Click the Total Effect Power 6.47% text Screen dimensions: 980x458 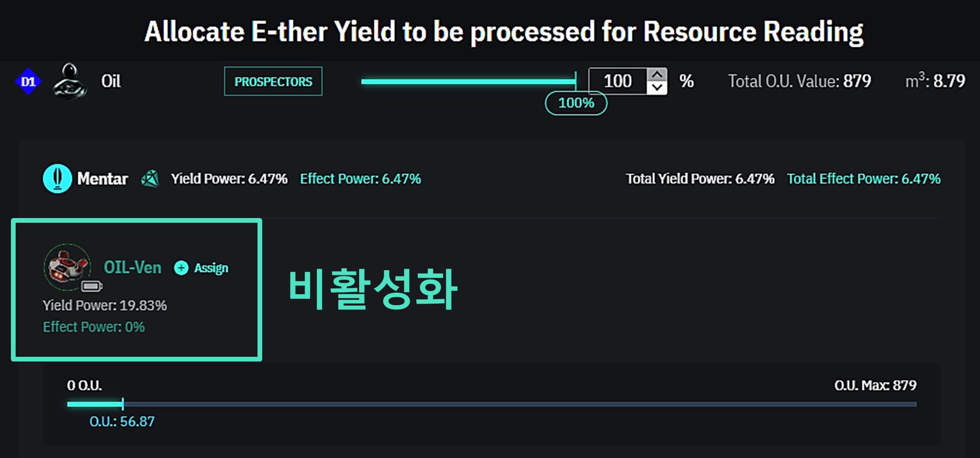point(864,179)
